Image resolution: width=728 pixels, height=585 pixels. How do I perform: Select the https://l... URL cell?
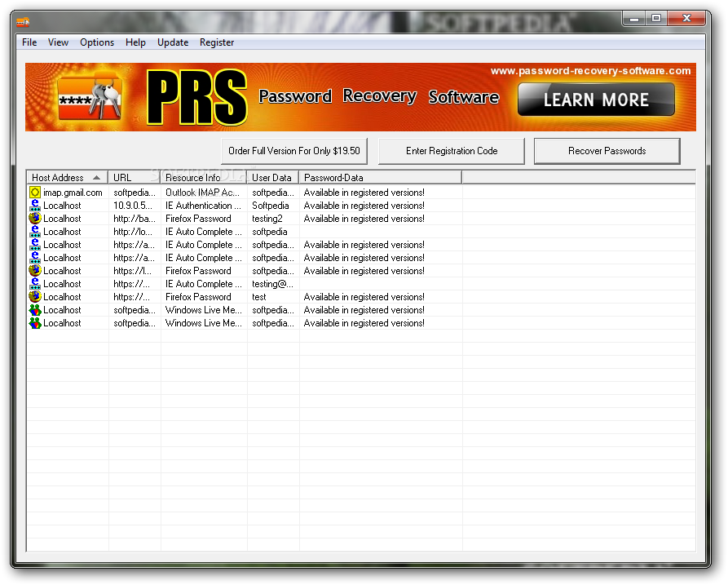click(x=132, y=270)
